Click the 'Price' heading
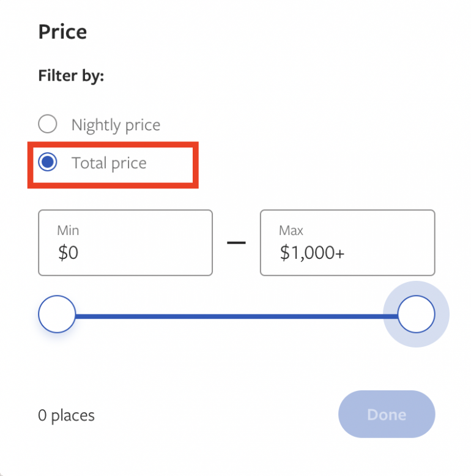Viewport: 471px width, 476px height. [62, 32]
